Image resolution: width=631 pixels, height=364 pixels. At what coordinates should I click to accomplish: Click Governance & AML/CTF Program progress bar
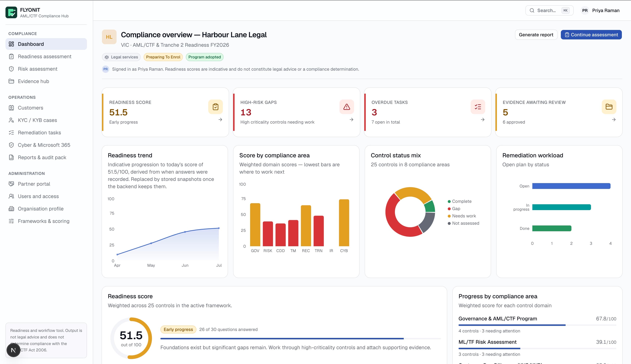537,325
